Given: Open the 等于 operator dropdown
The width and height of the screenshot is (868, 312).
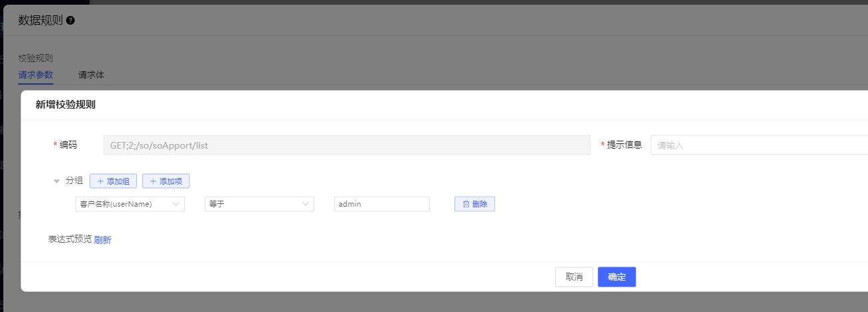Looking at the screenshot, I should point(260,204).
